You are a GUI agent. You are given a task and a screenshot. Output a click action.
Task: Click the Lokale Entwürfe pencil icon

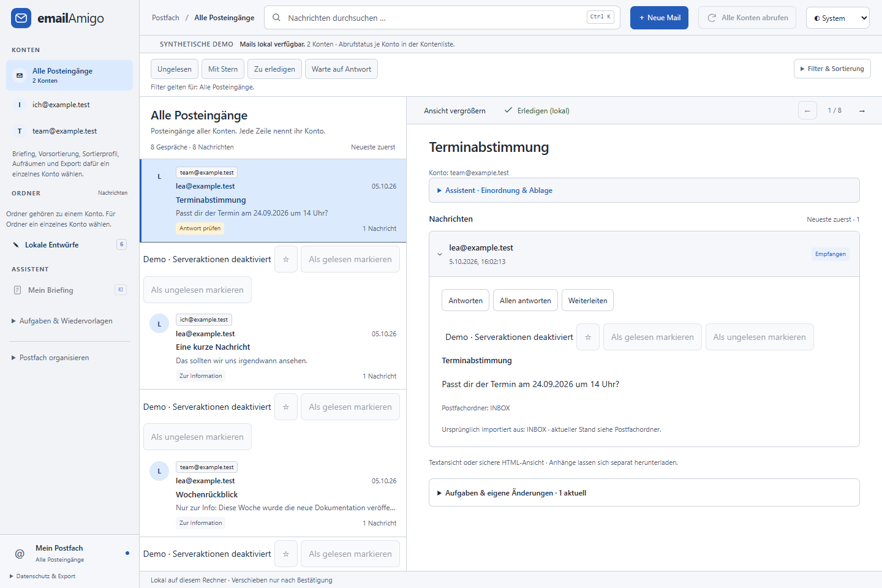coord(16,245)
